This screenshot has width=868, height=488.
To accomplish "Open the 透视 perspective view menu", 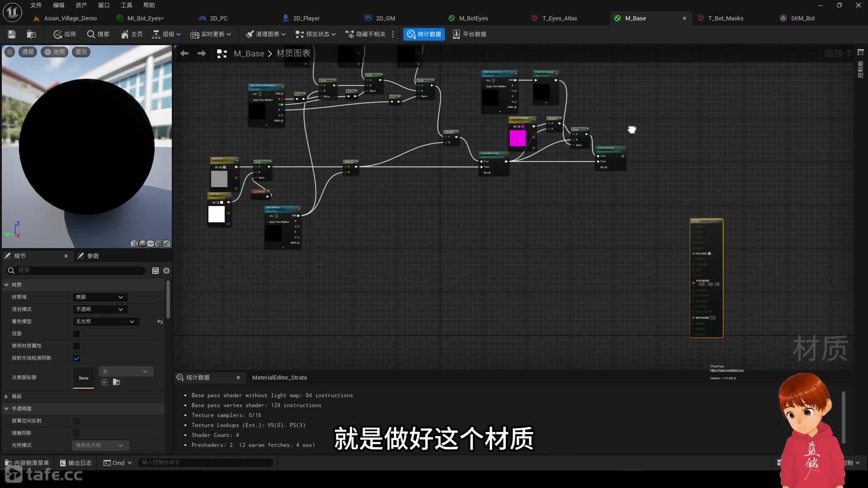I will tap(28, 52).
